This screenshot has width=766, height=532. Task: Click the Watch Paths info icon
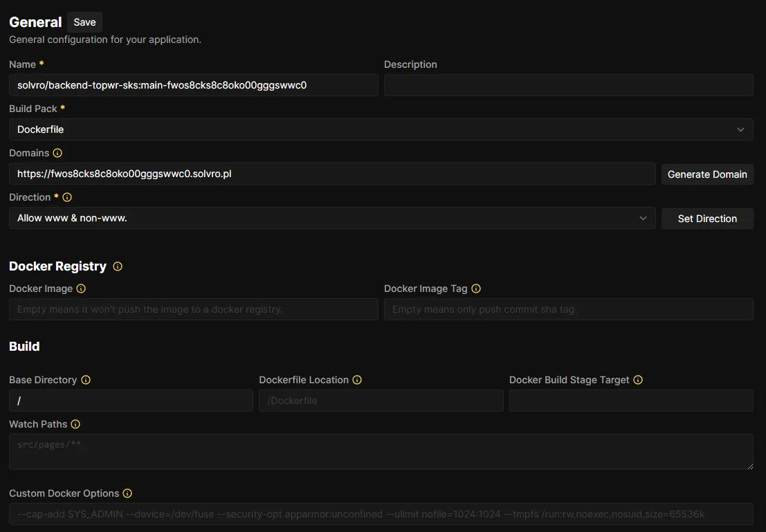(75, 424)
